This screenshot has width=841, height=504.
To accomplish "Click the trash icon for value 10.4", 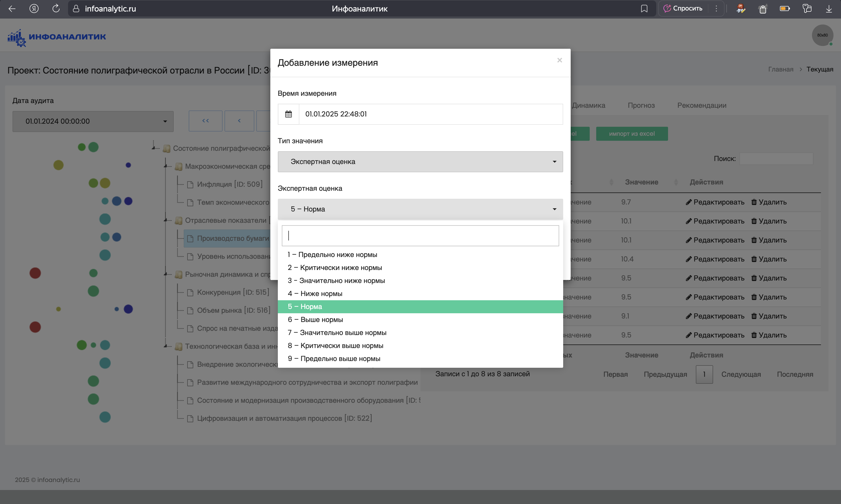I will (x=754, y=259).
